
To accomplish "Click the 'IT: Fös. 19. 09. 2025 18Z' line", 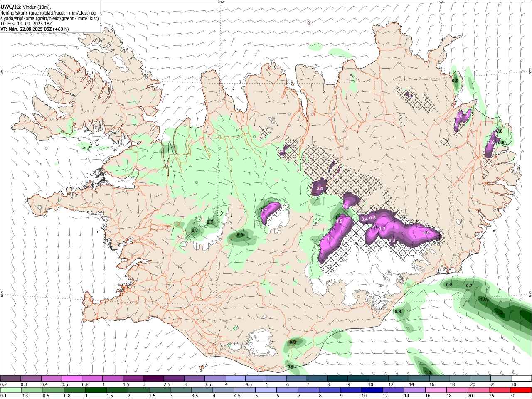I will point(26,24).
